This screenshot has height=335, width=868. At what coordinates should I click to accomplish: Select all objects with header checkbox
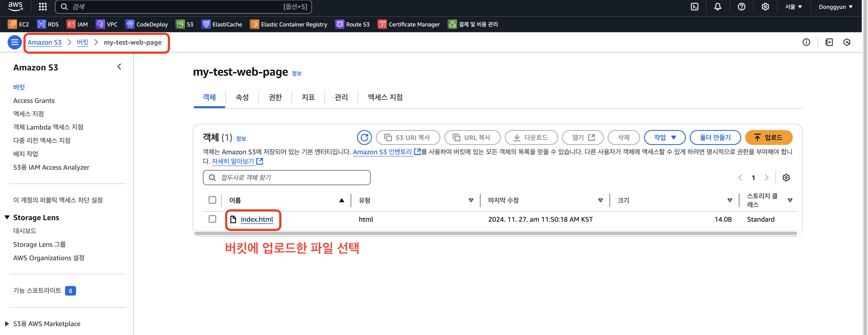(x=212, y=200)
